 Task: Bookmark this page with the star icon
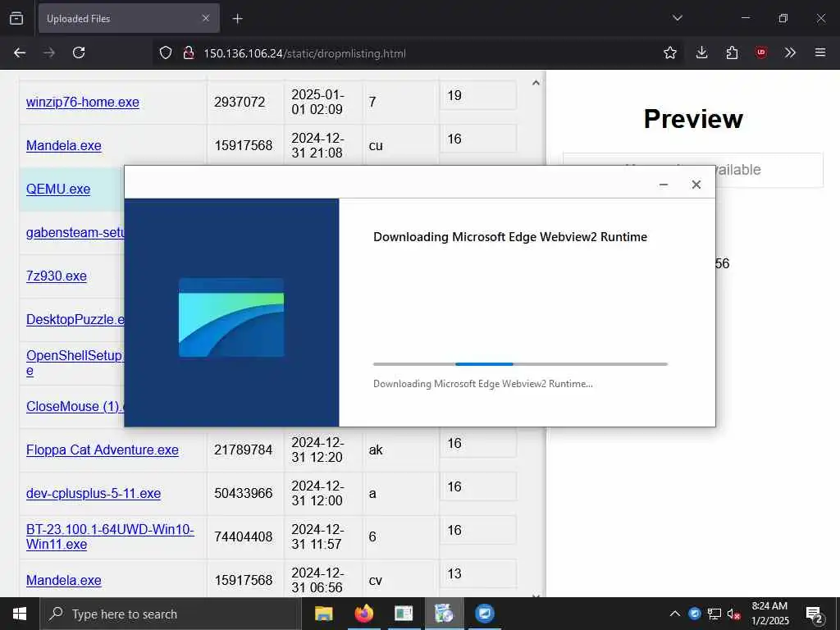[x=669, y=52]
